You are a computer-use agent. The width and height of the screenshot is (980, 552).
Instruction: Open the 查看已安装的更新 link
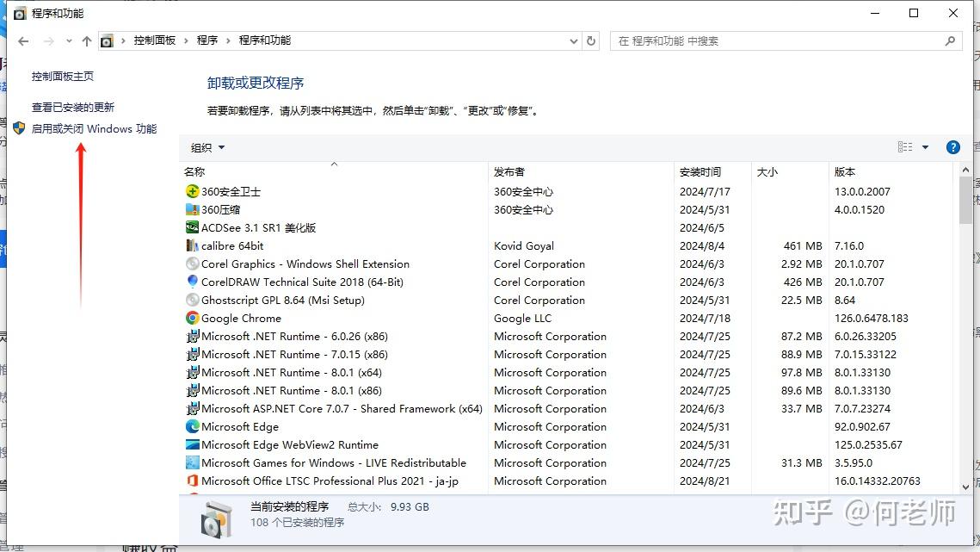(73, 107)
